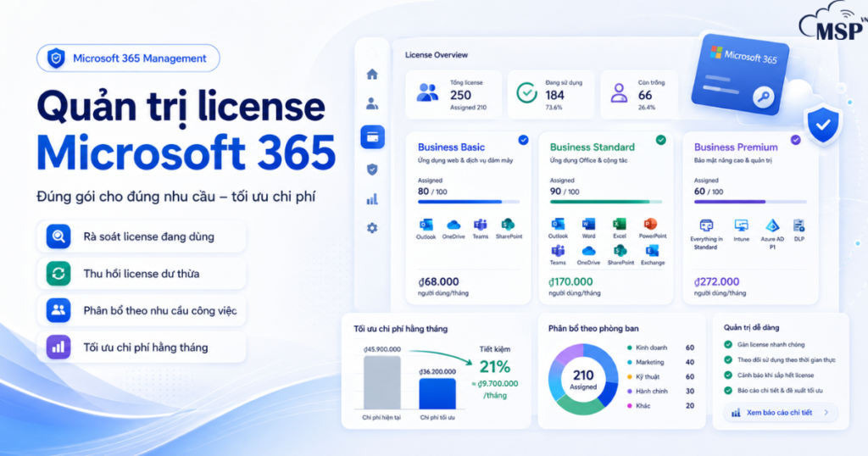Click Everything in Standard icon

pyautogui.click(x=706, y=225)
